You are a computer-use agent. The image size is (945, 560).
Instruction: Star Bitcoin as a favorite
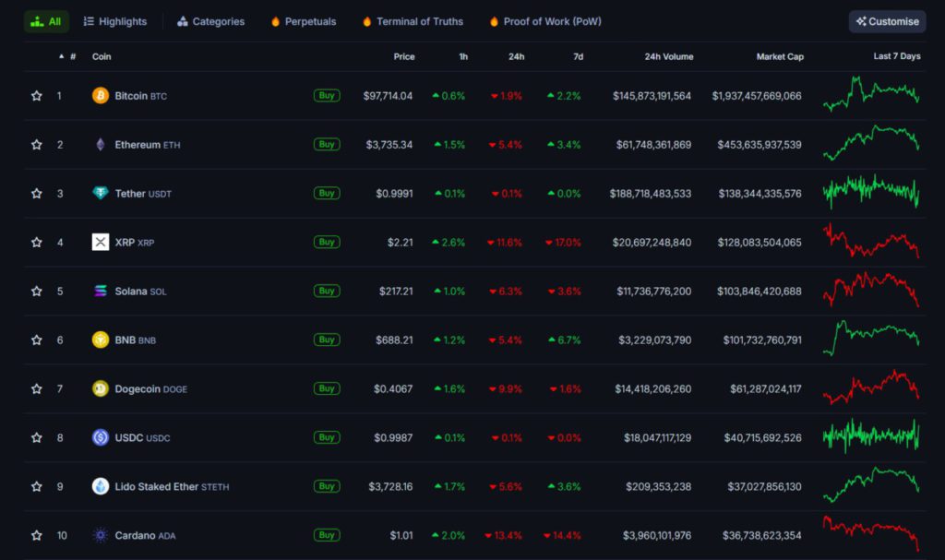click(37, 95)
